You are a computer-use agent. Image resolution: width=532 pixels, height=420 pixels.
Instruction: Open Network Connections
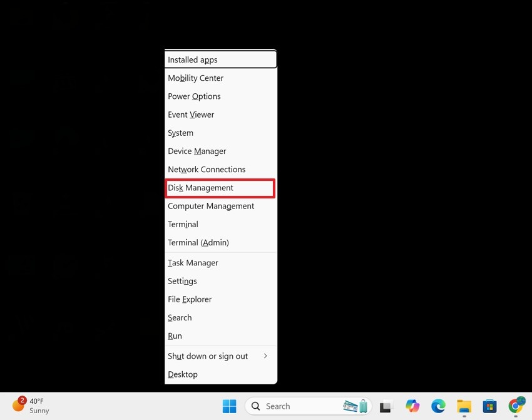[207, 169]
